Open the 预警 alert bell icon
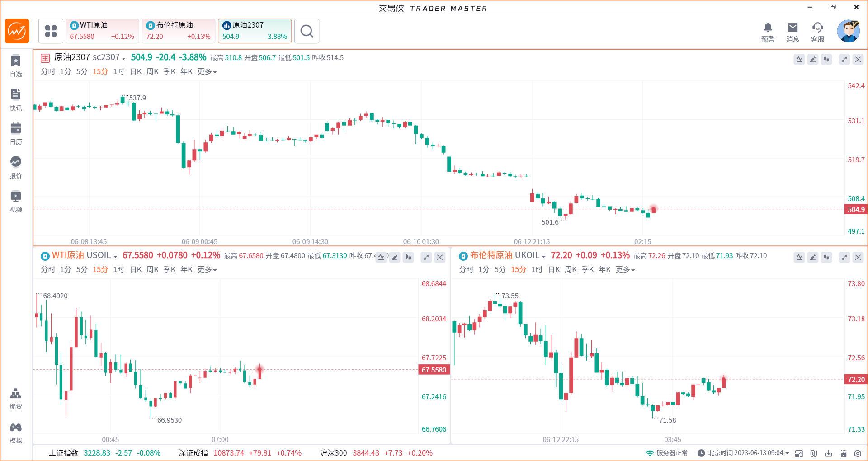Image resolution: width=868 pixels, height=461 pixels. click(768, 32)
